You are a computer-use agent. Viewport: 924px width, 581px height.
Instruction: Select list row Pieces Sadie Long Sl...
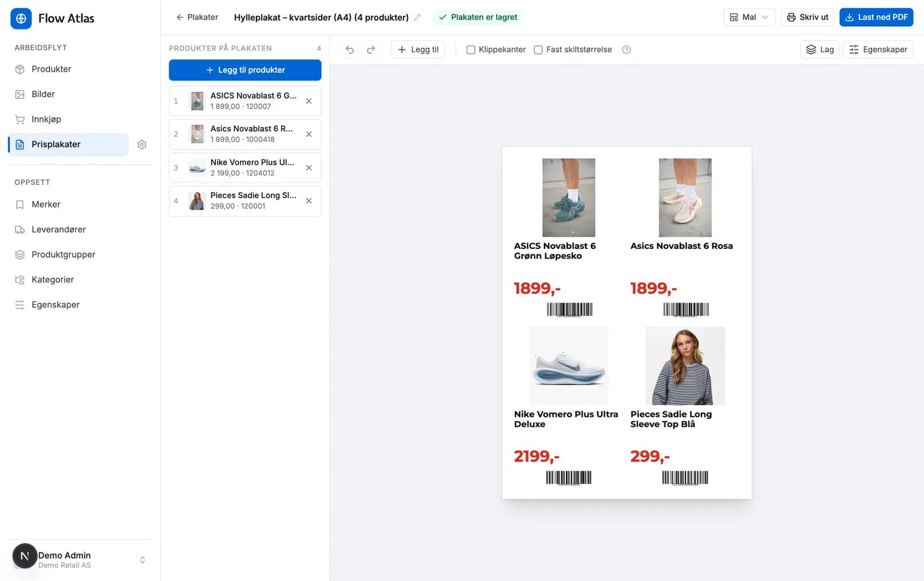tap(245, 201)
